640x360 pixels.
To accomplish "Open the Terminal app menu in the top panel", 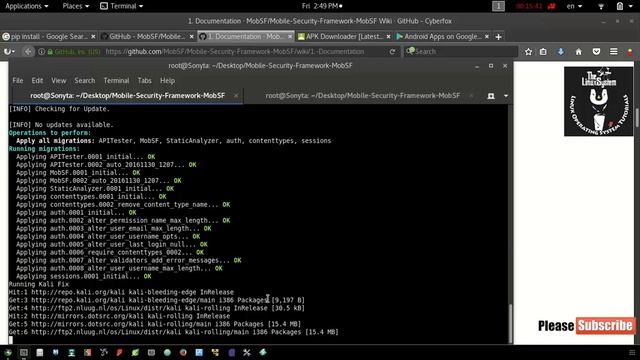I will 122,6.
